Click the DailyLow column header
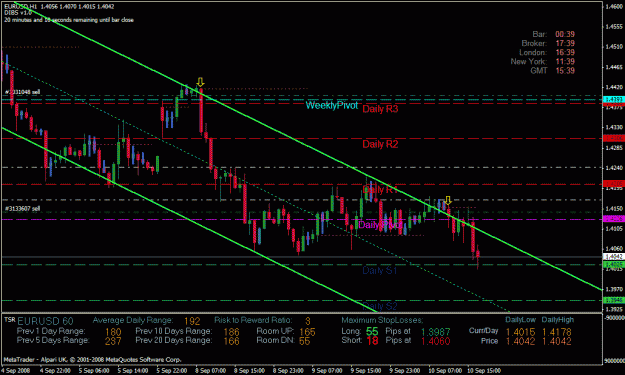The height and width of the screenshot is (375, 625). pos(521,320)
